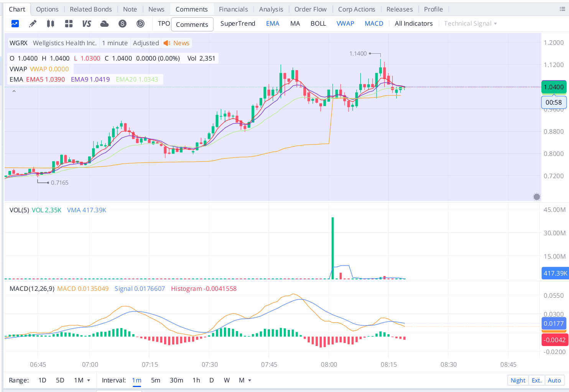Select the pencil drawing tool

tap(33, 24)
